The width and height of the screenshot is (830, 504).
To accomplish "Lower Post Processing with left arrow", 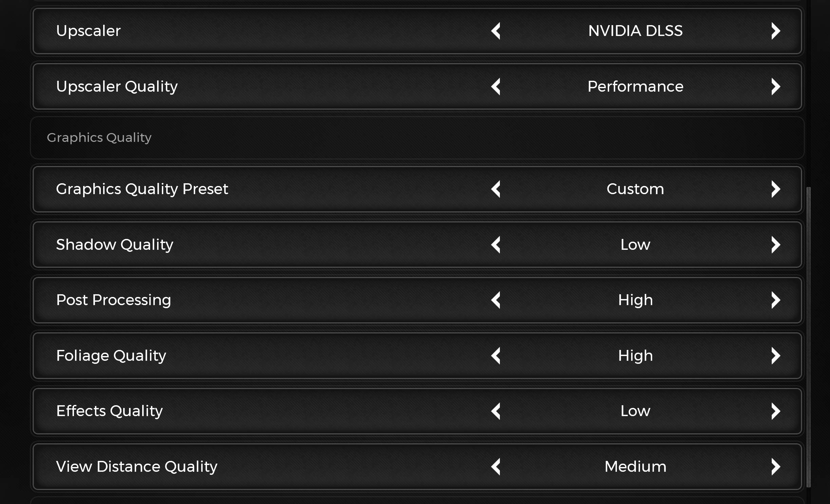I will (496, 300).
